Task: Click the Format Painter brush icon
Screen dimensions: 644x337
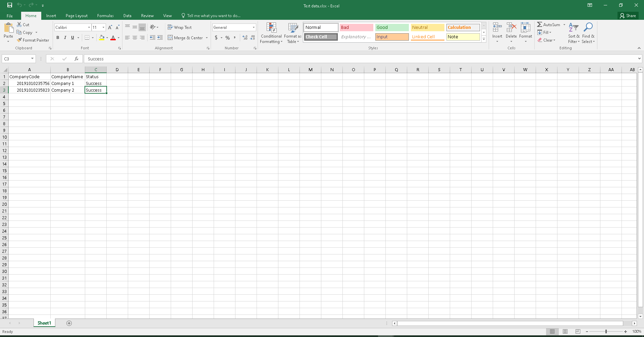Action: tap(19, 40)
